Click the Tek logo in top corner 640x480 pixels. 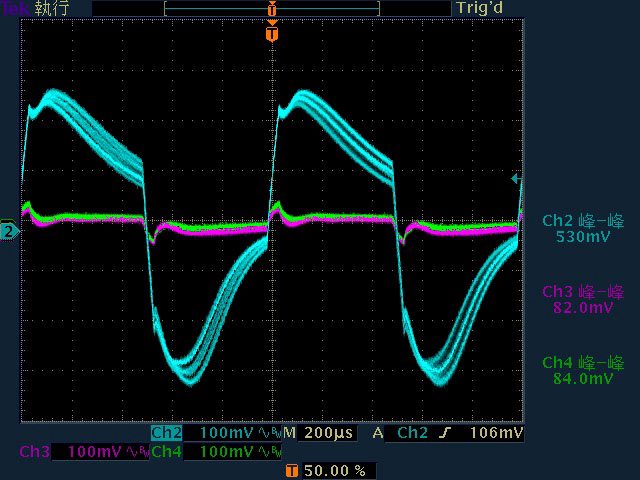pyautogui.click(x=16, y=8)
